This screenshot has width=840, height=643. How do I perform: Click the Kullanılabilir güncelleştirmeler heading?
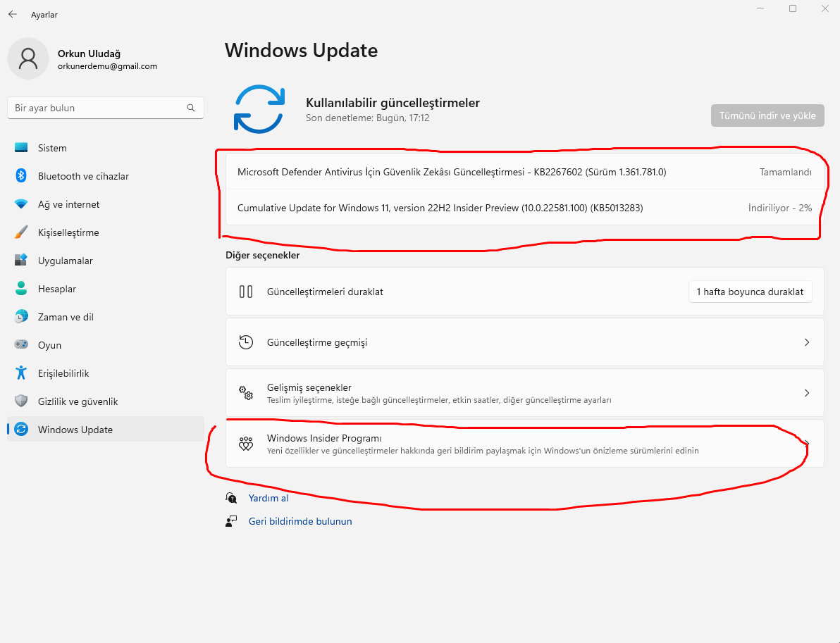[x=393, y=103]
